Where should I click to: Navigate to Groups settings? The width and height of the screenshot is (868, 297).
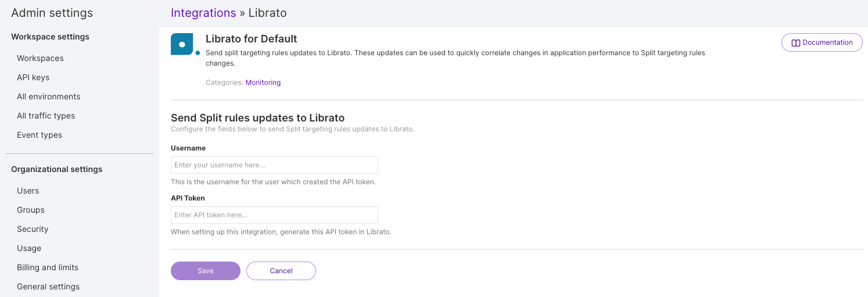pyautogui.click(x=31, y=210)
